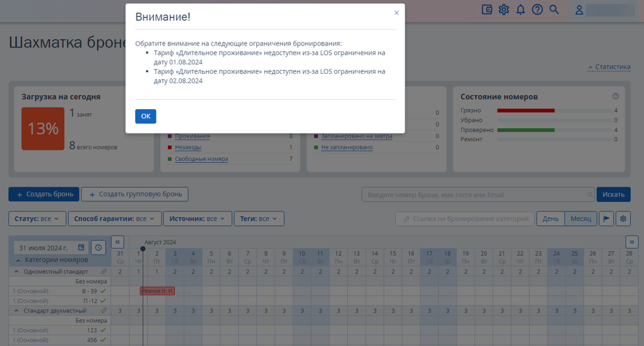The width and height of the screenshot is (644, 346).
Task: Open settings gear in top bar
Action: [x=504, y=9]
